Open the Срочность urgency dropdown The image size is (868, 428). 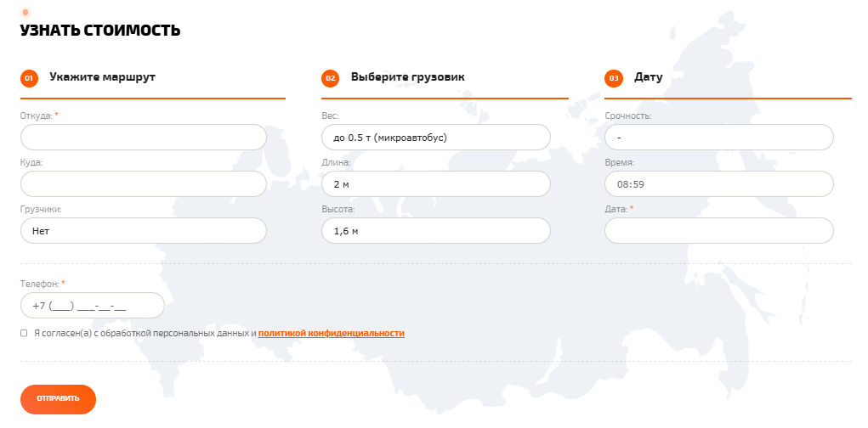pos(719,137)
